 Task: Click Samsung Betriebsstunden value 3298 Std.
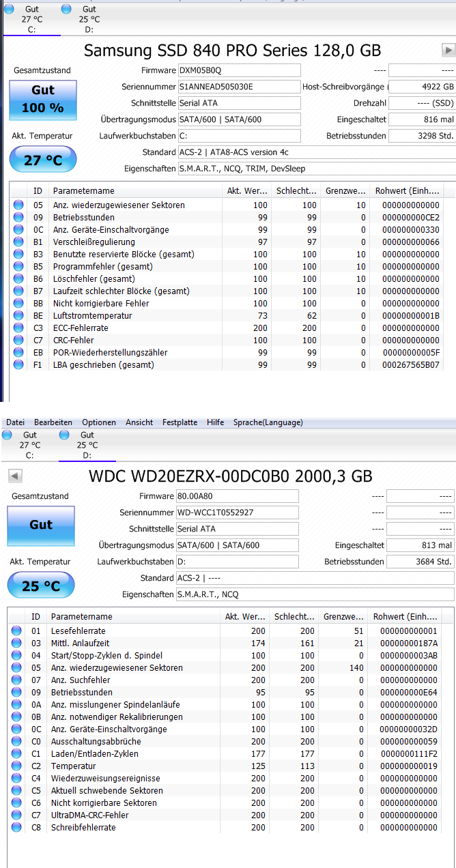tap(423, 136)
